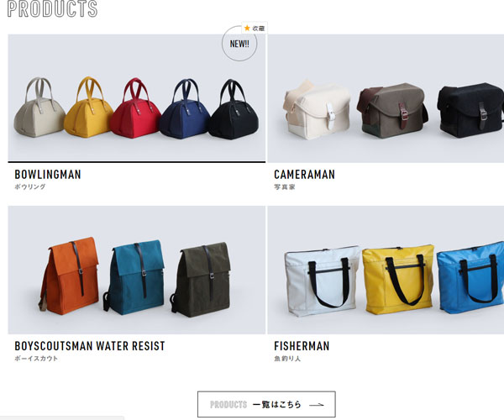This screenshot has width=504, height=420.
Task: Open the FISHERMAN product title
Action: click(x=302, y=346)
